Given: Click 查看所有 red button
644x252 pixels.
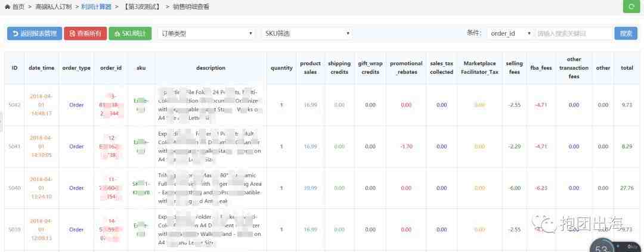Looking at the screenshot, I should pyautogui.click(x=85, y=33).
